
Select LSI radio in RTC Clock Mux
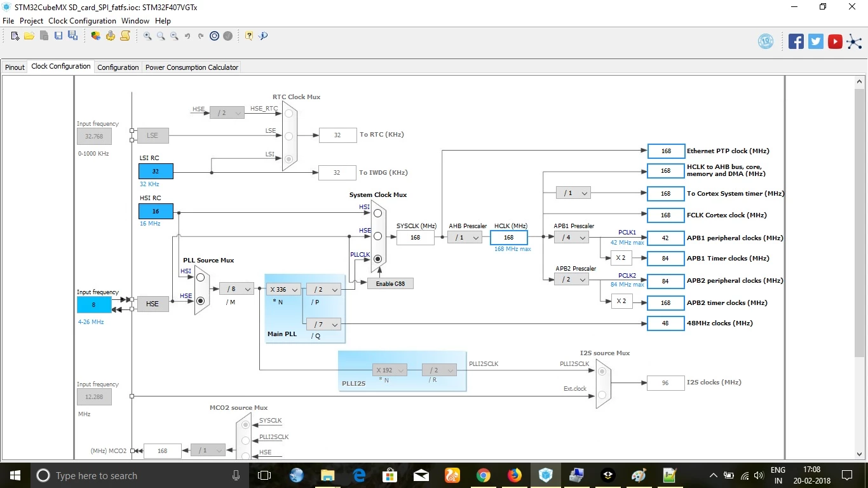pyautogui.click(x=288, y=159)
